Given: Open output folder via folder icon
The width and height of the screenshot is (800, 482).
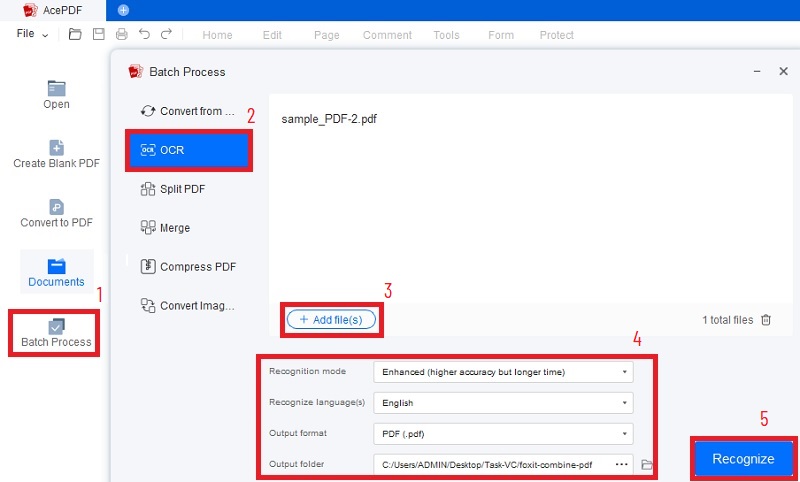Looking at the screenshot, I should (647, 465).
